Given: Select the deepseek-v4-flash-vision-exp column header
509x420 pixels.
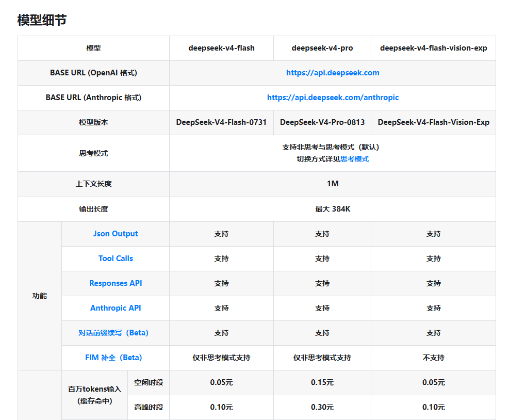Looking at the screenshot, I should point(433,48).
